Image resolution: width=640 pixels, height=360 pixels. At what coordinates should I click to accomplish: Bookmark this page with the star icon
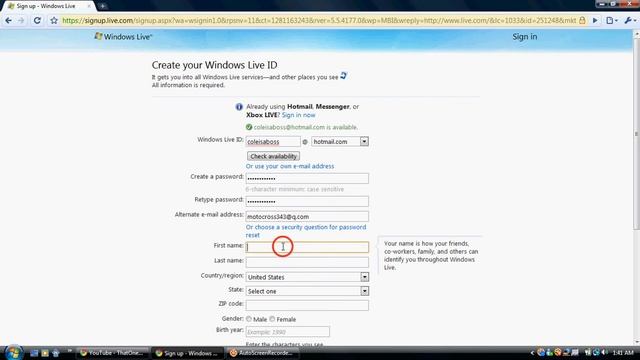point(54,20)
